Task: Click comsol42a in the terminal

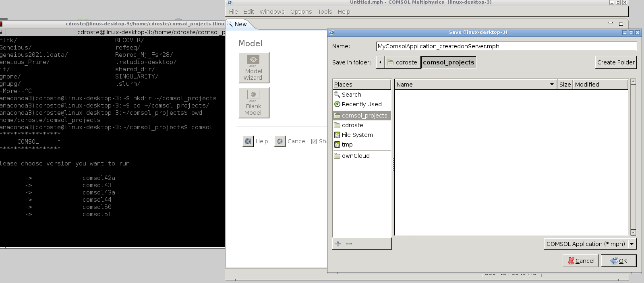Action: pyautogui.click(x=99, y=178)
